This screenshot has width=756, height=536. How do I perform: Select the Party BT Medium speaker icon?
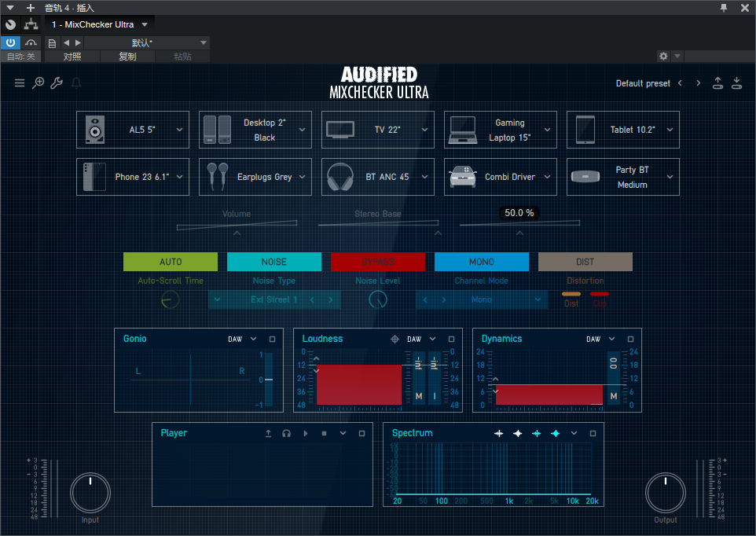(585, 177)
